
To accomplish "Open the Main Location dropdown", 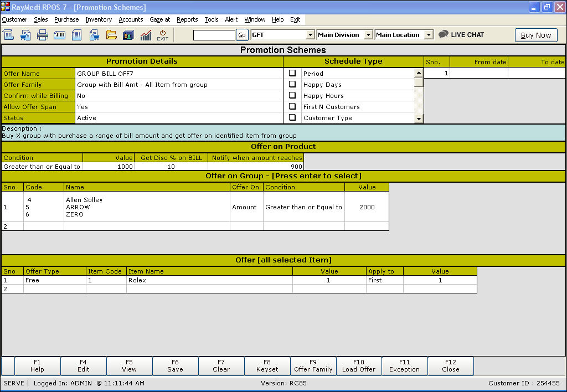I will pos(428,35).
